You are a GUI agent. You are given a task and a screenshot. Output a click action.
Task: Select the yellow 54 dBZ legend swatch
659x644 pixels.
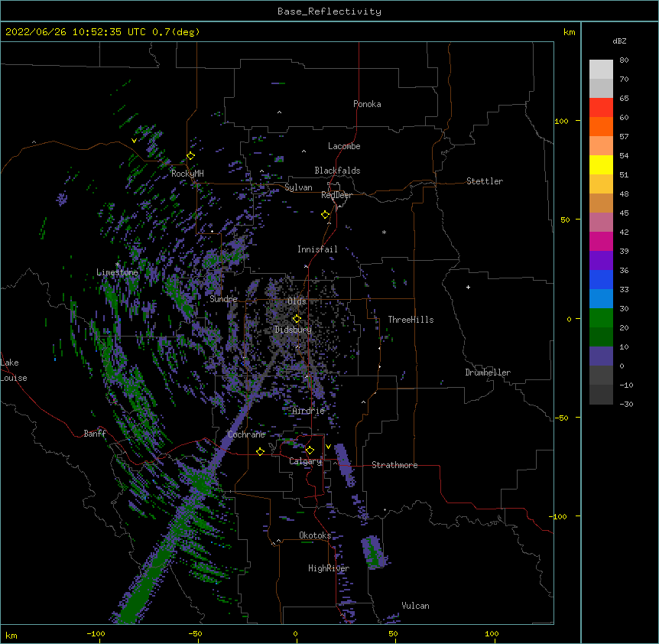tap(601, 164)
